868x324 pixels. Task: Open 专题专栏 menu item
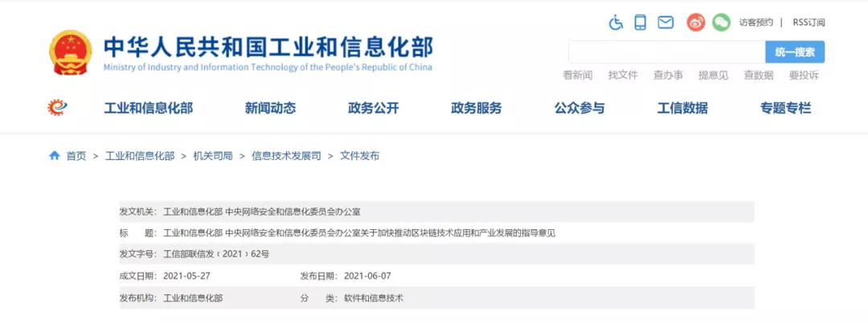pyautogui.click(x=785, y=108)
